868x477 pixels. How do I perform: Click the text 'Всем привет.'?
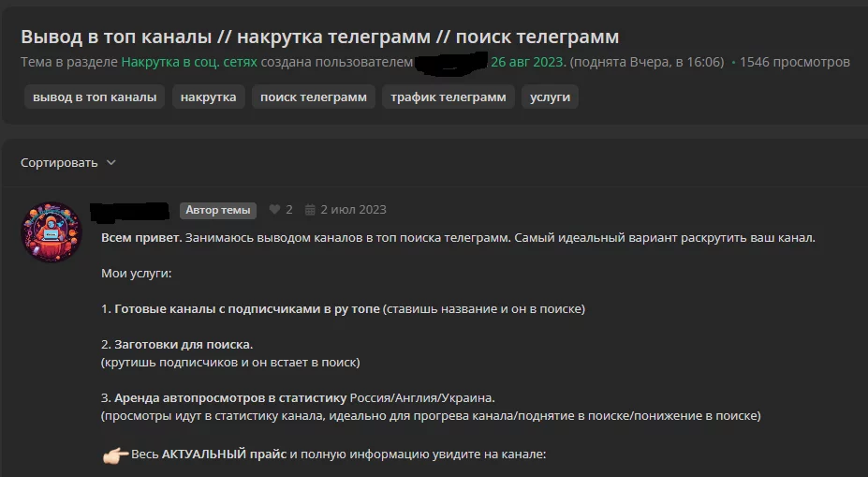click(141, 238)
